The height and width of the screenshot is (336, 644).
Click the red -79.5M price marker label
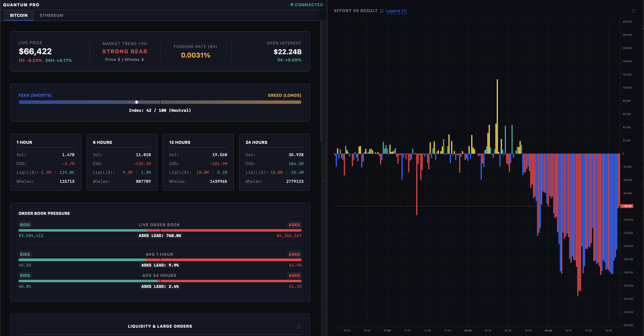(627, 206)
